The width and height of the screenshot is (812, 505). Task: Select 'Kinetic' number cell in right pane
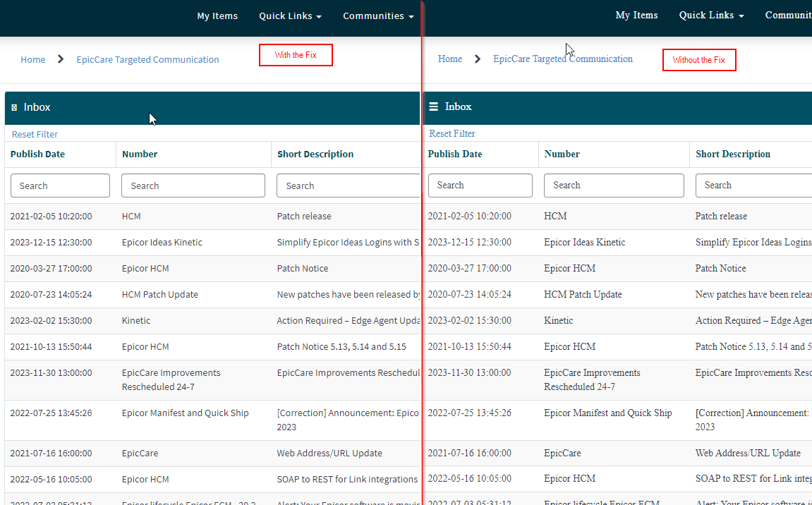pyautogui.click(x=558, y=321)
